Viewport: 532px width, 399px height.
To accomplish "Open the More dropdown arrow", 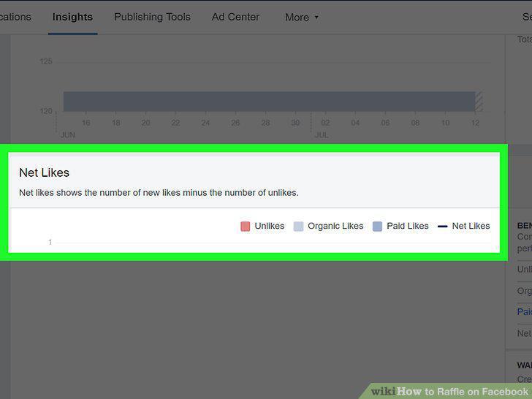I will click(x=316, y=17).
